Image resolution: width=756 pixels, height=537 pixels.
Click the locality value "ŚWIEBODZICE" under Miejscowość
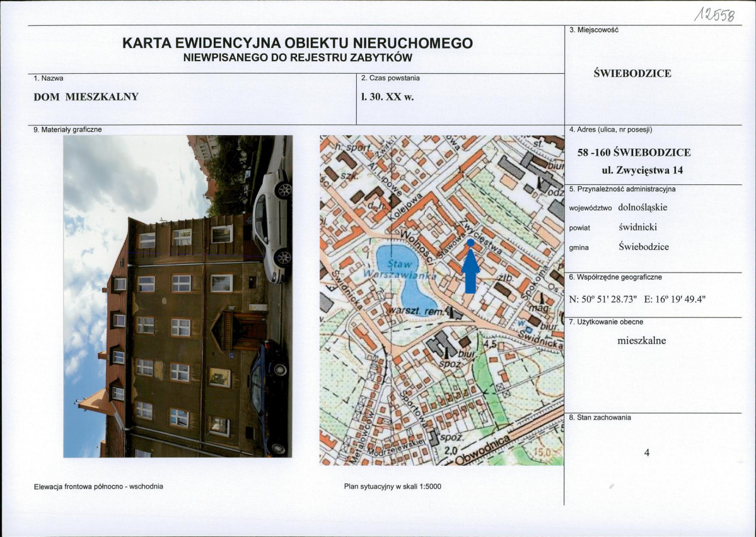(632, 73)
